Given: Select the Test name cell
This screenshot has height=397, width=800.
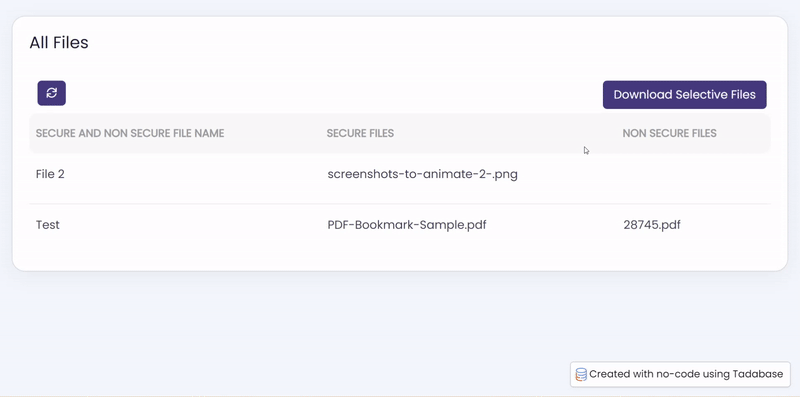Looking at the screenshot, I should coord(47,225).
